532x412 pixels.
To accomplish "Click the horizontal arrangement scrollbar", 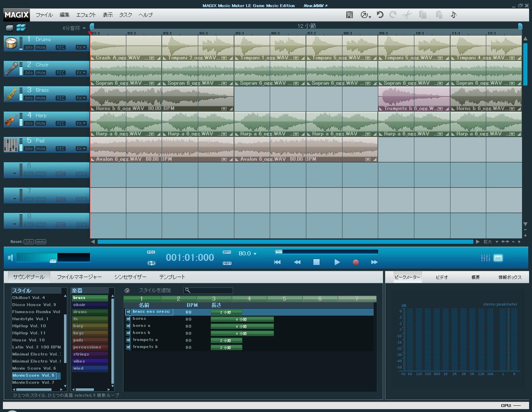I will click(285, 242).
